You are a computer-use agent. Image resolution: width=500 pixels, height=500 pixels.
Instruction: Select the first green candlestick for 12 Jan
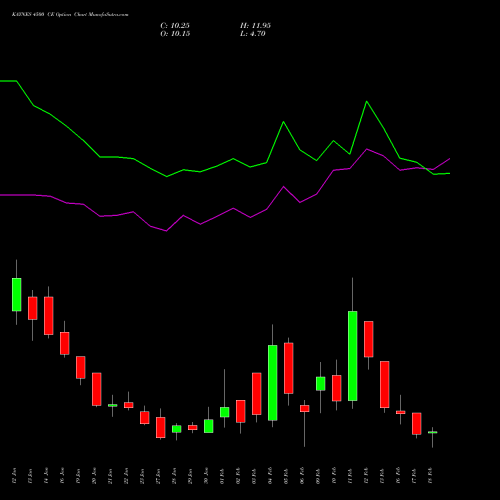[x=17, y=295]
